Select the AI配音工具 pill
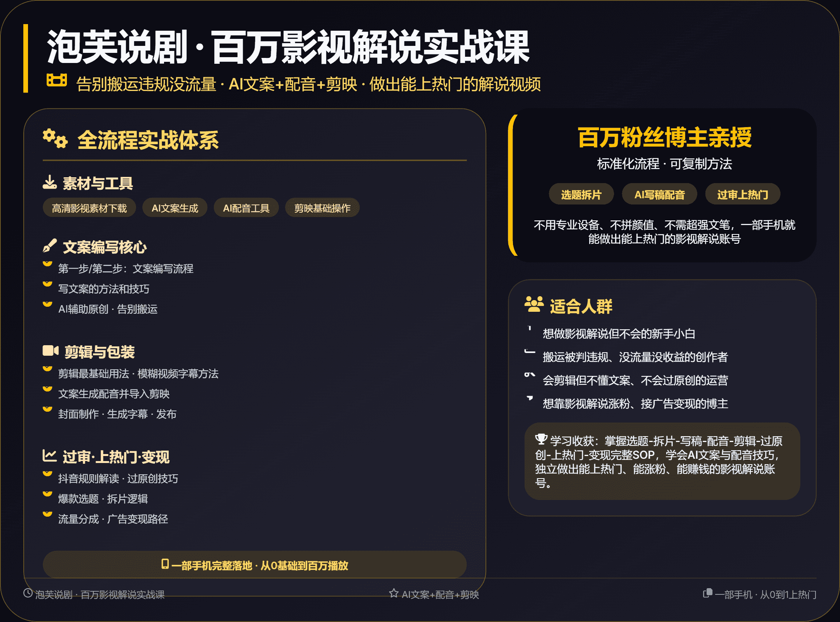 pyautogui.click(x=246, y=208)
